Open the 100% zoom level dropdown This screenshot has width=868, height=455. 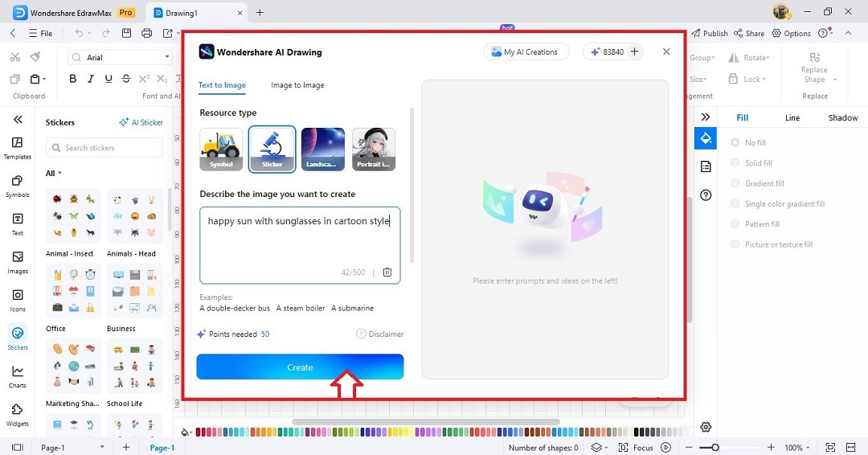(x=796, y=447)
